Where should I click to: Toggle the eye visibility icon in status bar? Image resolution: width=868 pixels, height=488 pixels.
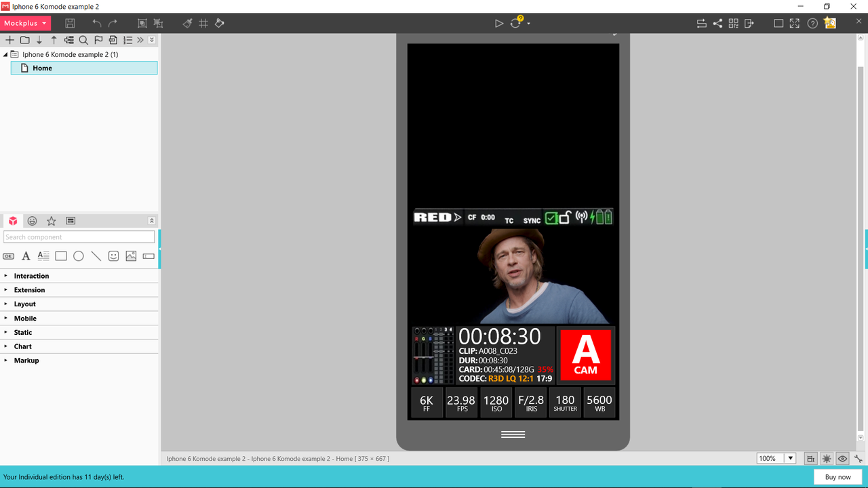tap(842, 459)
